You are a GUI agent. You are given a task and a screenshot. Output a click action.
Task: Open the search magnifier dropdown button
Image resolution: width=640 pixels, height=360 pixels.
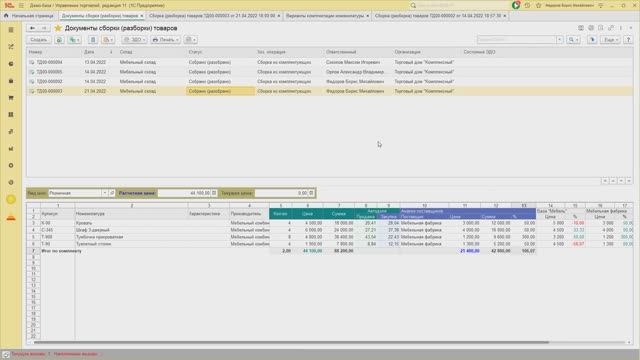coord(574,40)
